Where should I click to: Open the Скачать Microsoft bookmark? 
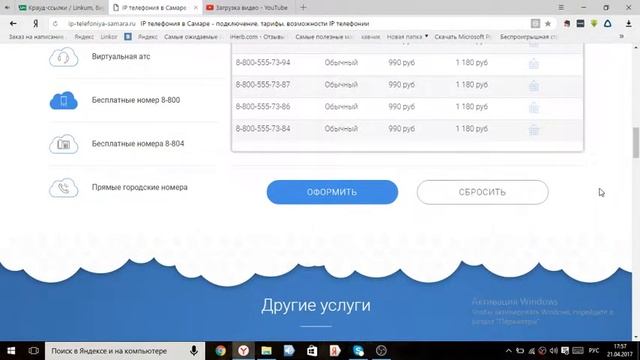click(462, 37)
